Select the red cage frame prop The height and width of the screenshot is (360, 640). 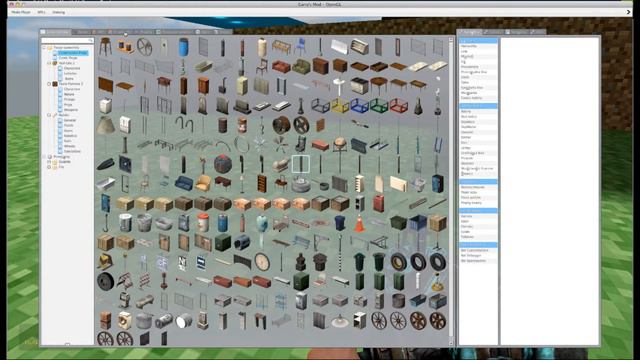pyautogui.click(x=398, y=105)
